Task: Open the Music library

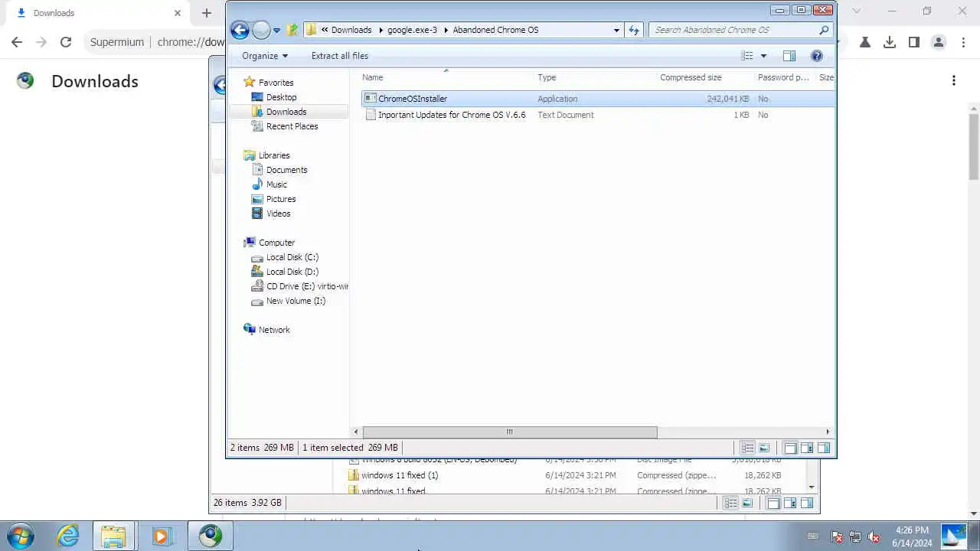Action: tap(276, 184)
